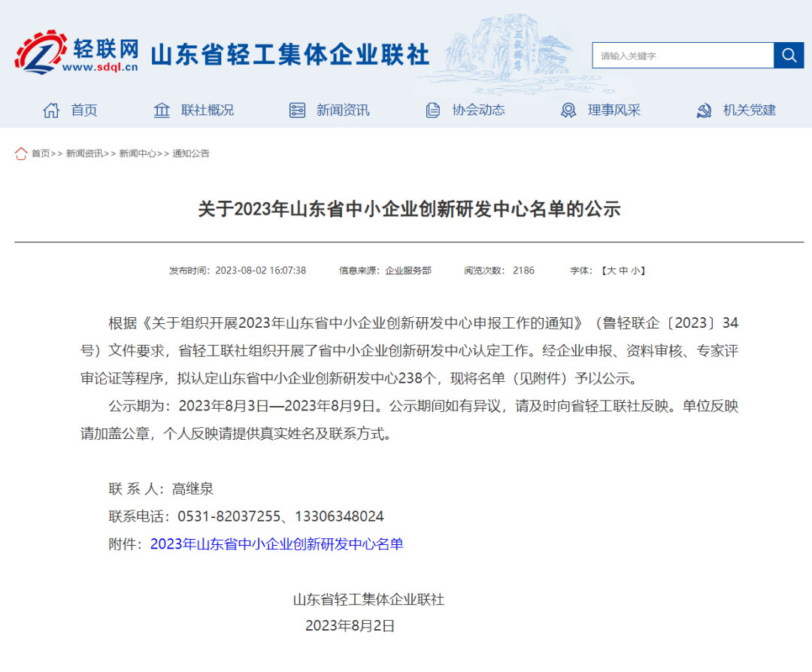Open 通知公告 breadcrumb link

point(191,153)
